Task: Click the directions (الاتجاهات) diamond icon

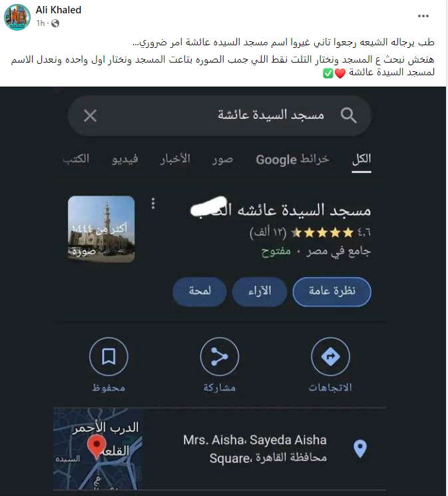Action: coord(330,356)
